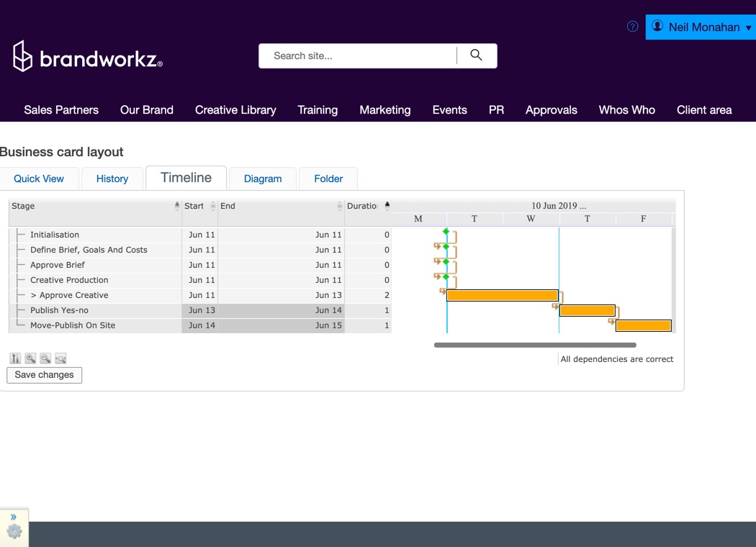The height and width of the screenshot is (547, 756).
Task: Click the search magnifier icon
Action: coord(477,55)
